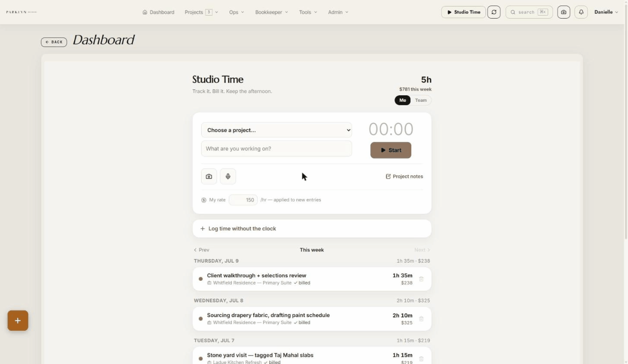Click the This week label
628x364 pixels.
pyautogui.click(x=312, y=250)
